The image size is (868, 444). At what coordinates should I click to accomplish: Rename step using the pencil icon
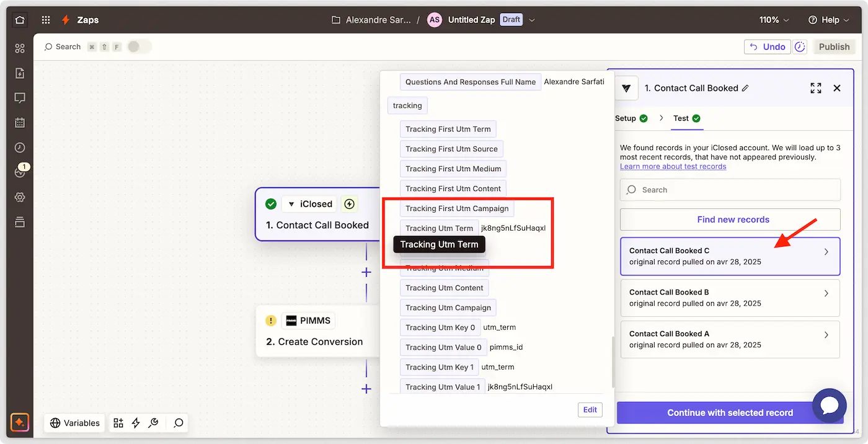(745, 88)
